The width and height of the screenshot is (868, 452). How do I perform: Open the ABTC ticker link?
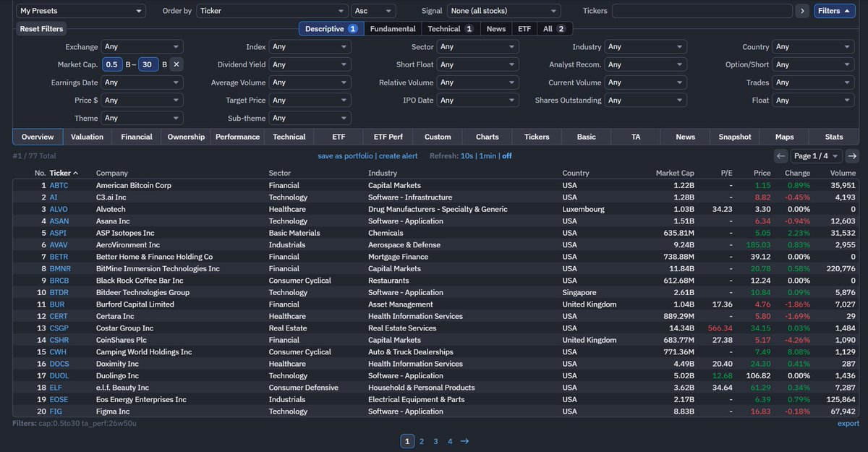pyautogui.click(x=59, y=186)
